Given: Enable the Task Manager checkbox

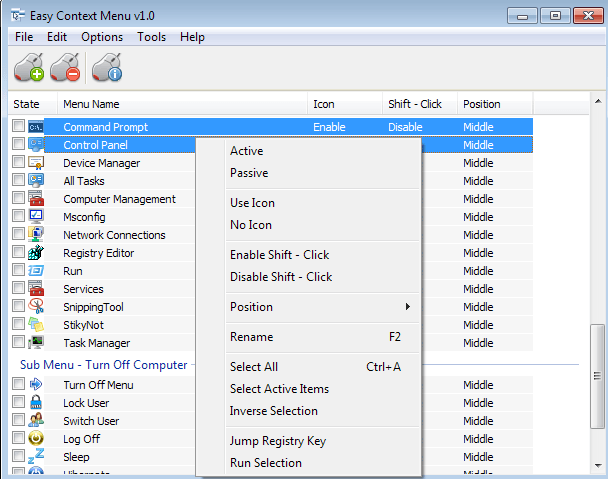Looking at the screenshot, I should [x=18, y=343].
